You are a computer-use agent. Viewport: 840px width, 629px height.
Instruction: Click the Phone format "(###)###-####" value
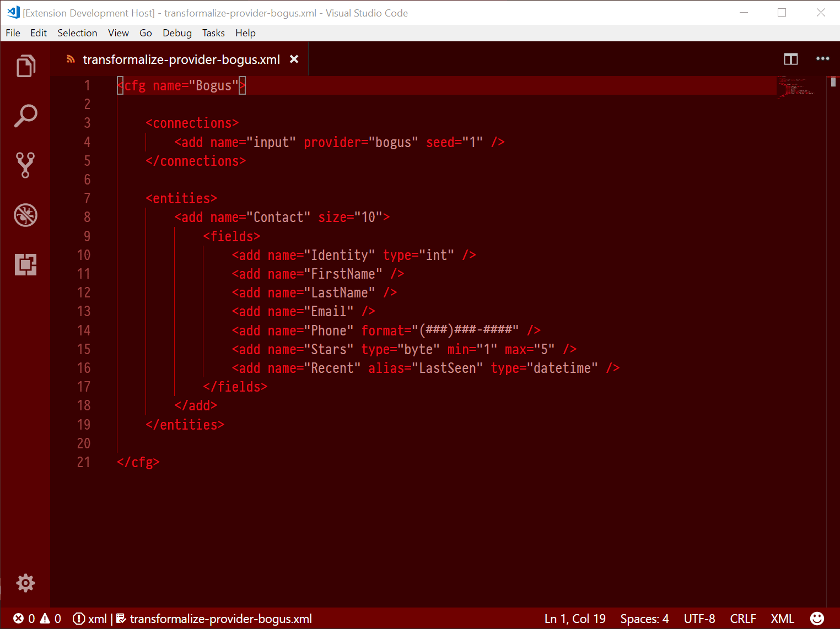point(465,330)
